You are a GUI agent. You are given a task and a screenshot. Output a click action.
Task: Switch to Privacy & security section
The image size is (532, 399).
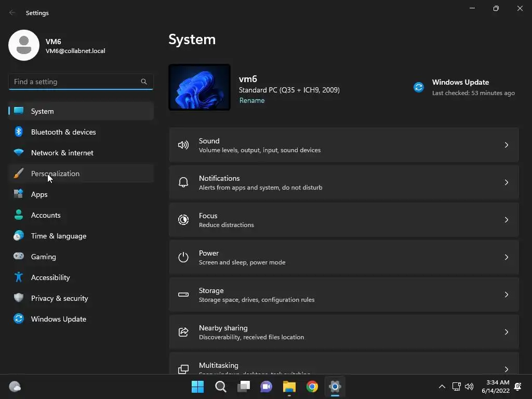(x=81, y=298)
